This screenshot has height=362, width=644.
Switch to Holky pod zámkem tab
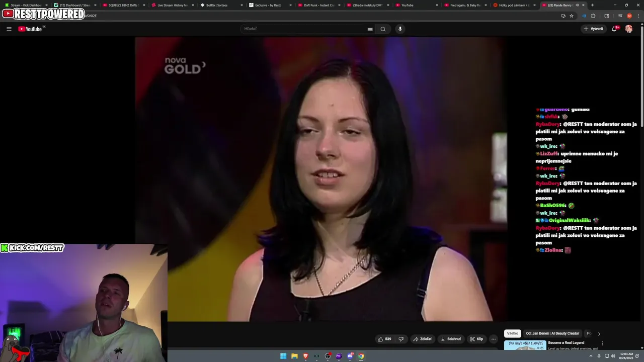pos(513,5)
